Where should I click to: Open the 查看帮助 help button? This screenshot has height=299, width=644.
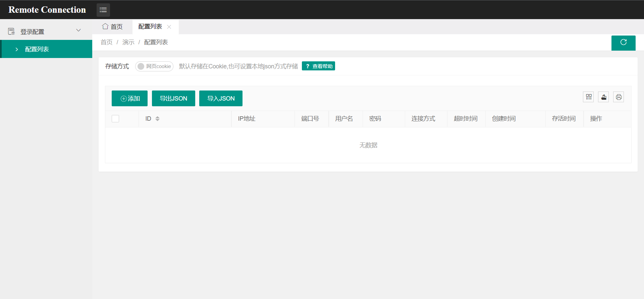click(x=318, y=66)
